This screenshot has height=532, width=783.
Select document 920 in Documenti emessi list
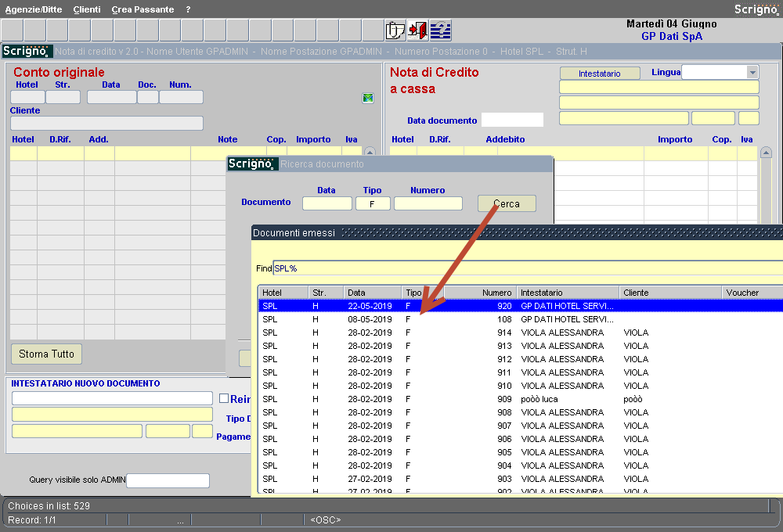click(391, 306)
